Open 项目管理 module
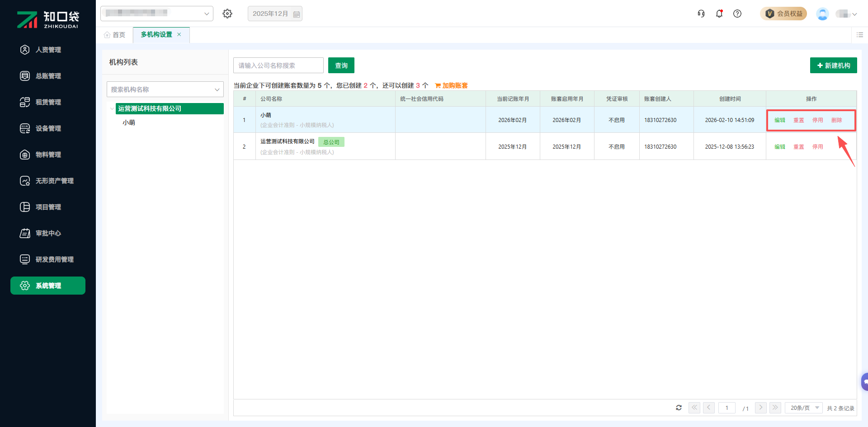This screenshot has width=868, height=427. [48, 207]
